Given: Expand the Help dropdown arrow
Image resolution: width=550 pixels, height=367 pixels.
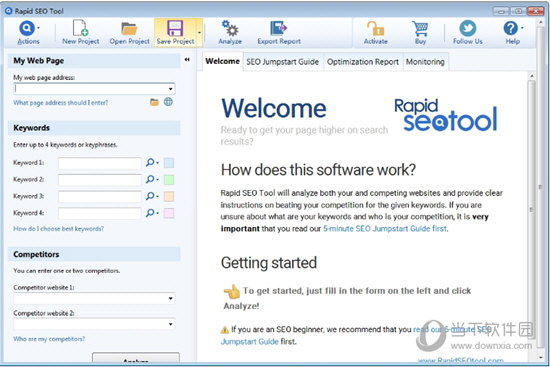Looking at the screenshot, I should (522, 28).
